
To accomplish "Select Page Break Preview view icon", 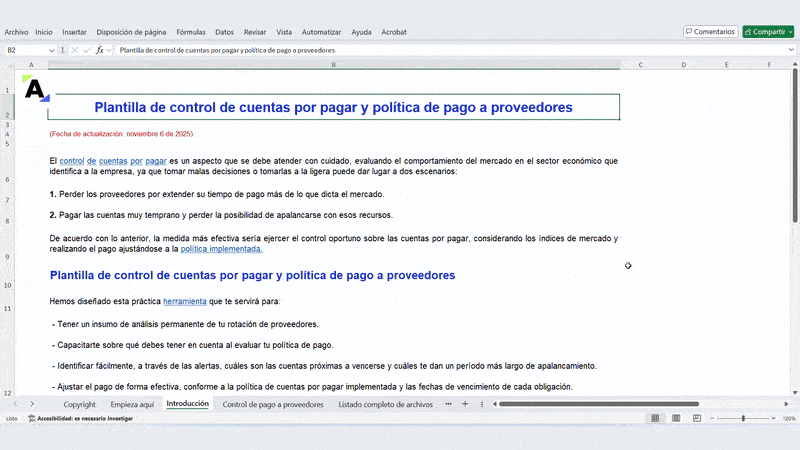I will click(x=699, y=418).
